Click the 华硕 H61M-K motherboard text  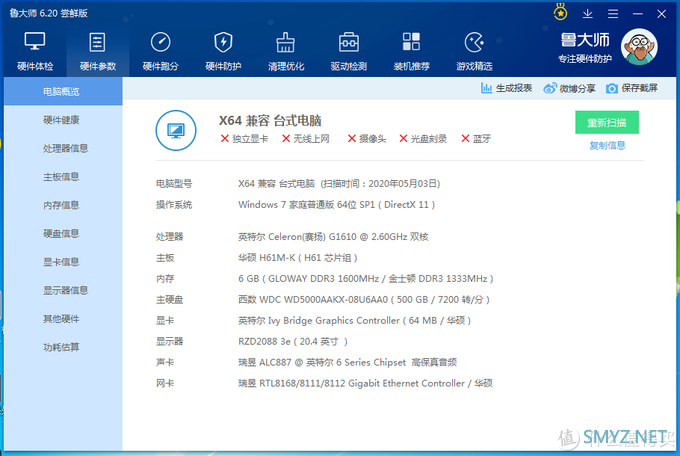[298, 258]
